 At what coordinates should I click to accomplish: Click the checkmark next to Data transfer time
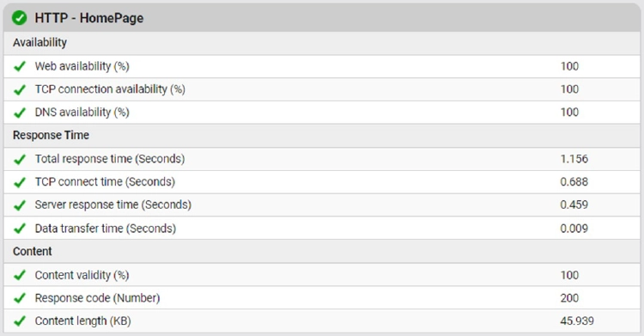(x=19, y=229)
